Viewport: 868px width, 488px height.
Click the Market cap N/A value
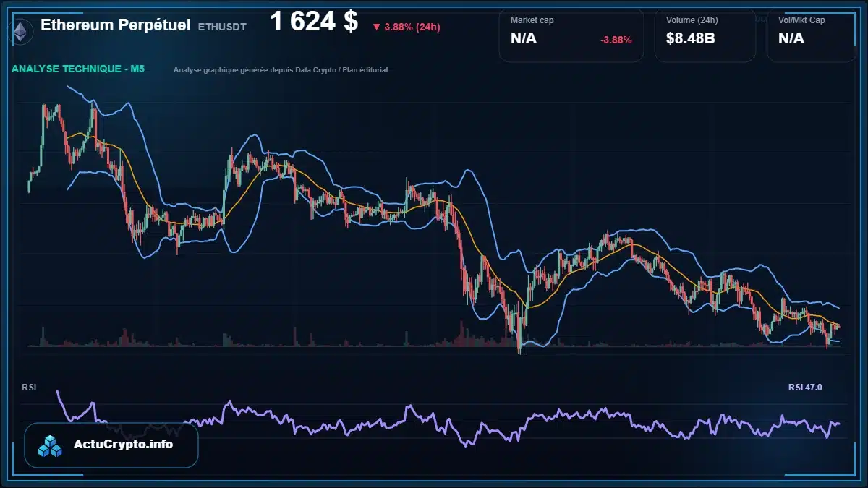coord(524,39)
